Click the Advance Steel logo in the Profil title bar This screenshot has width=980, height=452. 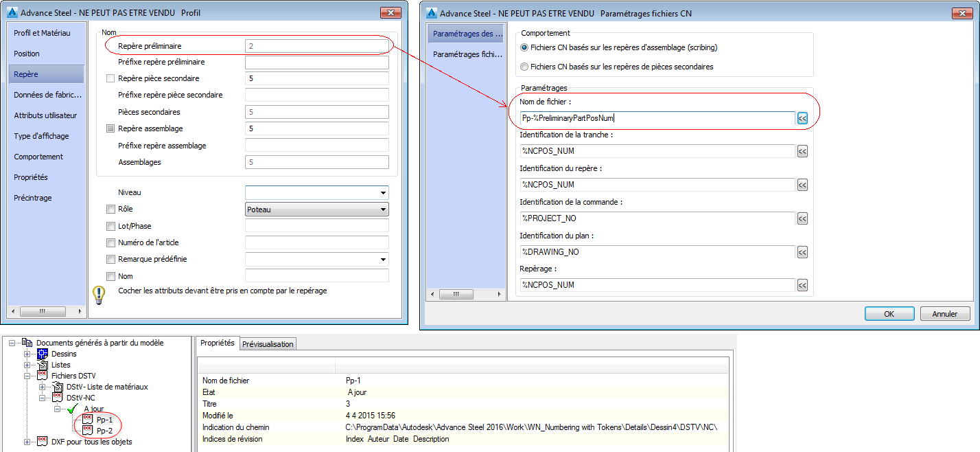11,12
